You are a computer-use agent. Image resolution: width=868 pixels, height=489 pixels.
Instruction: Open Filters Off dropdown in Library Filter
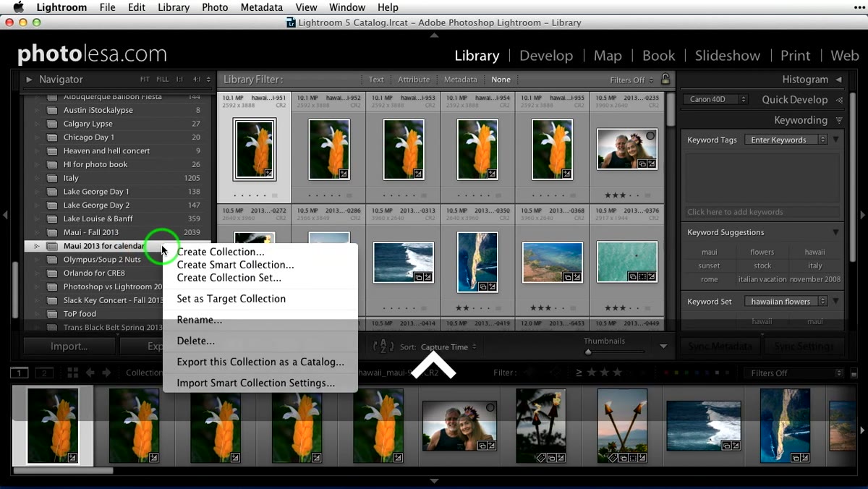(631, 80)
